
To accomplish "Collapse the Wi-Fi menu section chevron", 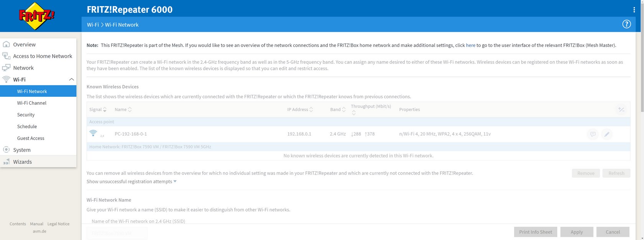I will pos(71,79).
